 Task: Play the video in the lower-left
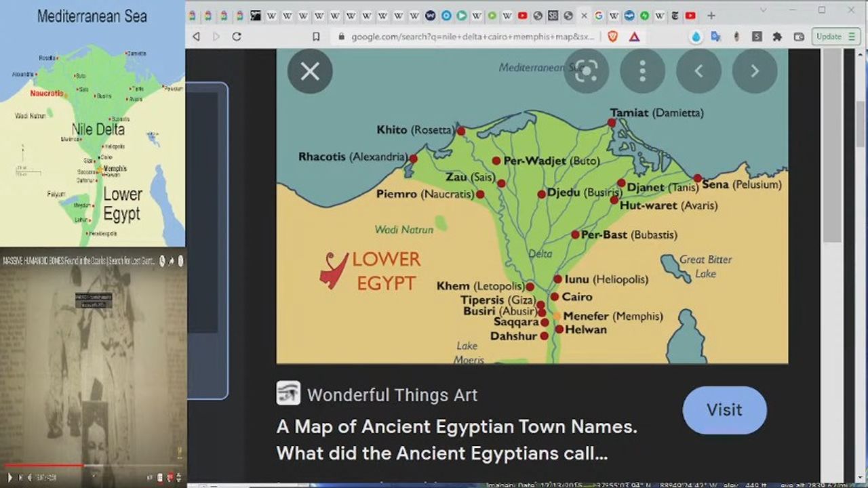tap(9, 477)
